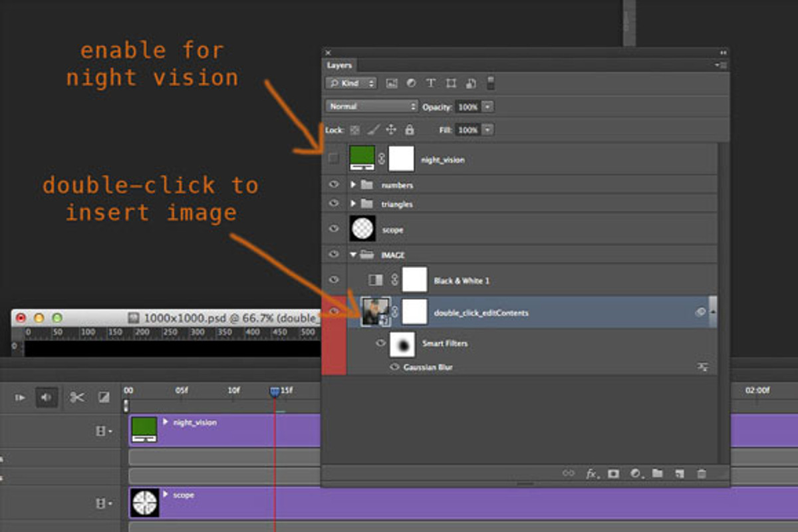798x532 pixels.
Task: Filter for adjustment layers
Action: [411, 83]
